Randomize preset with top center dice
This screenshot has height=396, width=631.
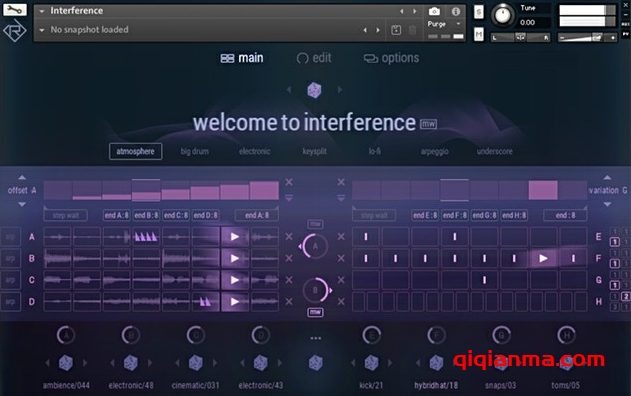314,90
